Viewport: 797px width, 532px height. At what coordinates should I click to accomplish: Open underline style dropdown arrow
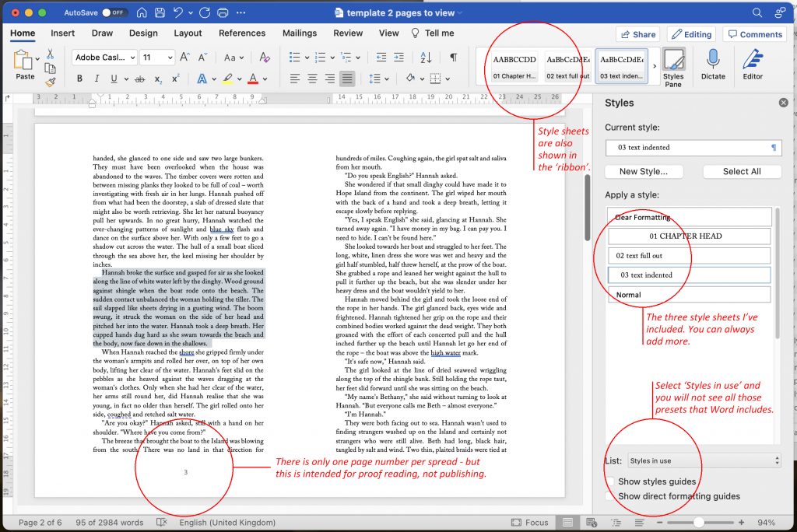(125, 79)
